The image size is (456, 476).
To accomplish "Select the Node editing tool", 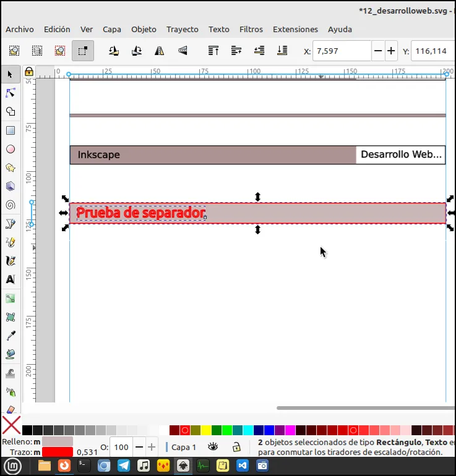I will [x=11, y=93].
